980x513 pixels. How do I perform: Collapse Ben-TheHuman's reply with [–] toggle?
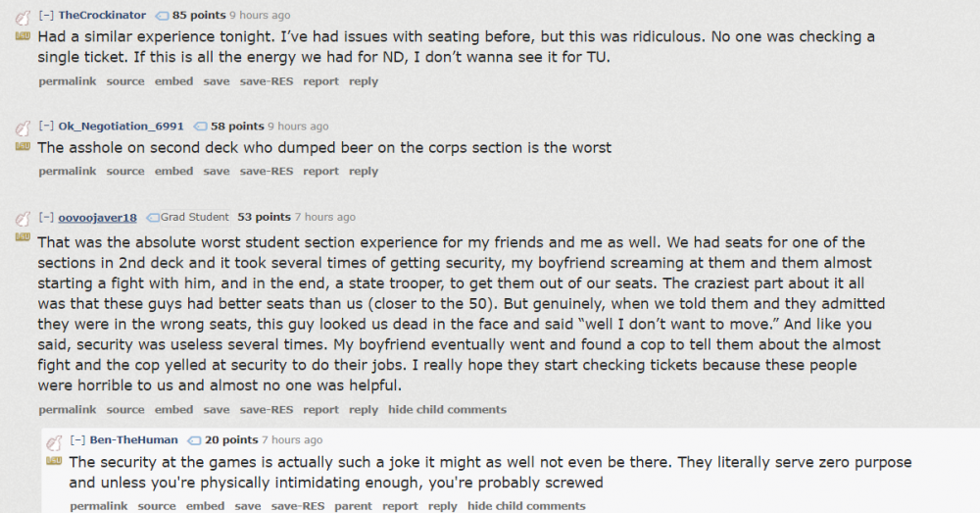coord(77,440)
